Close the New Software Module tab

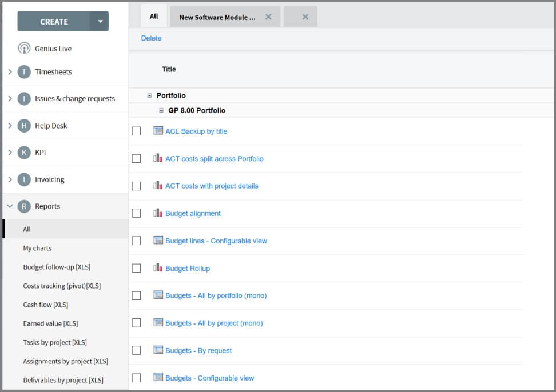coord(268,17)
